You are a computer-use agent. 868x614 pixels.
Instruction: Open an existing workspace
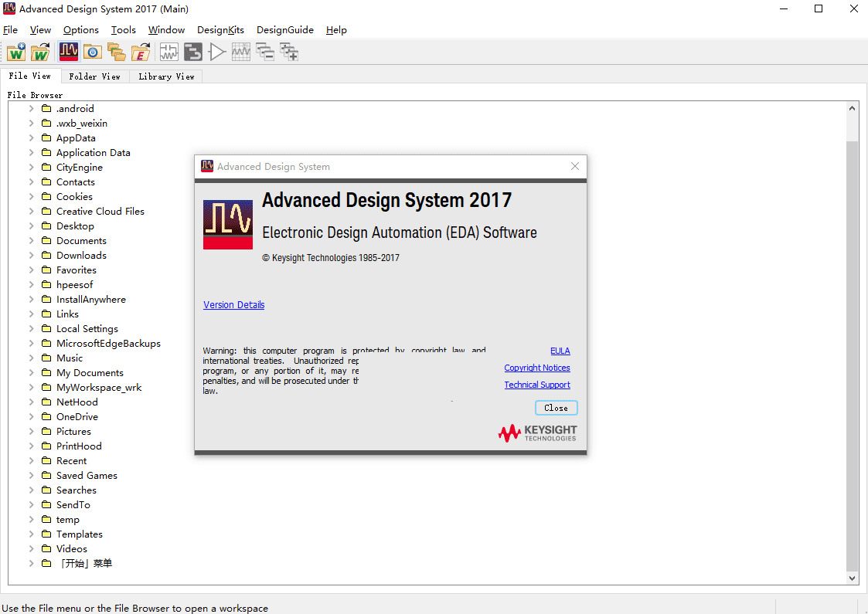(40, 52)
